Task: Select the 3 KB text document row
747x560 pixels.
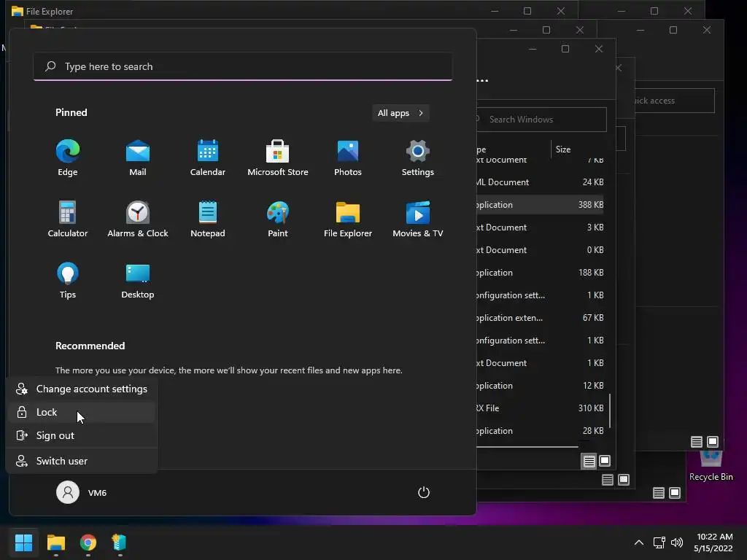Action: 541,227
